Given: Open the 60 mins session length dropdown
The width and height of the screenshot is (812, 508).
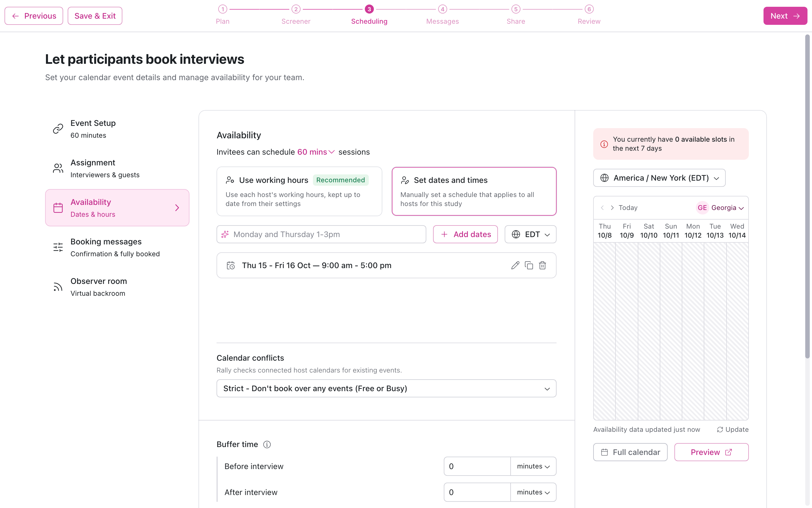Looking at the screenshot, I should point(316,152).
